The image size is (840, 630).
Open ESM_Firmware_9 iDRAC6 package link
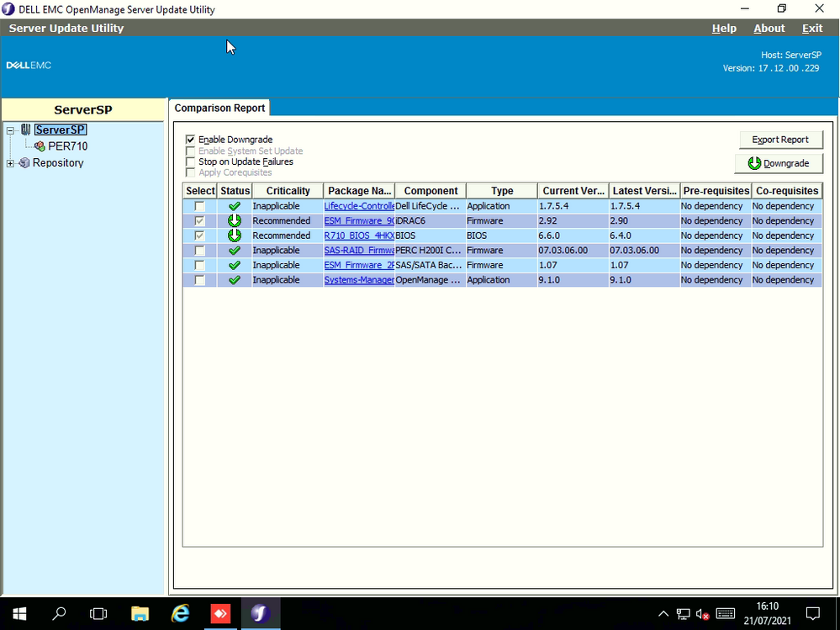359,220
